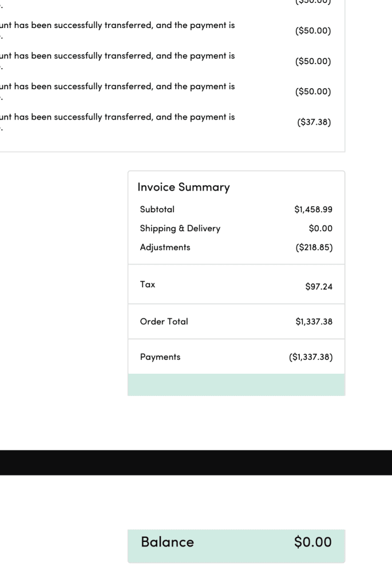Select the Balance label
This screenshot has width=392, height=586.
coord(168,542)
